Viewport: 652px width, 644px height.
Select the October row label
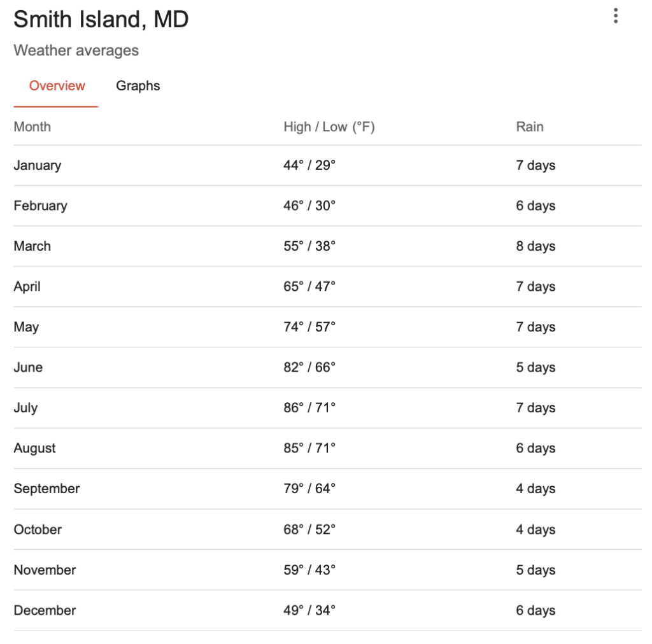pos(38,529)
